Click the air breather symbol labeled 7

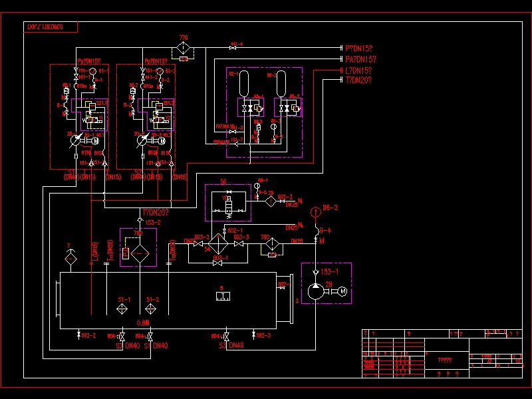[70, 259]
